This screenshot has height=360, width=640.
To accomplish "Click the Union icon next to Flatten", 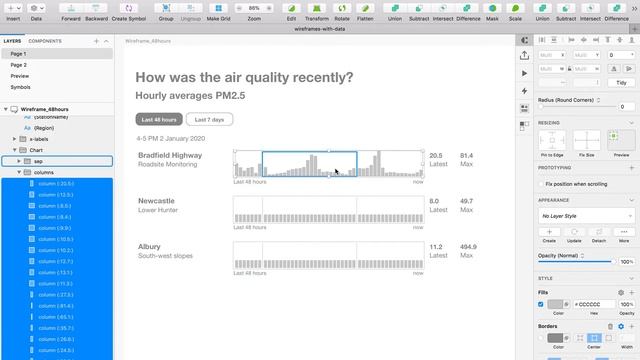I will point(395,8).
